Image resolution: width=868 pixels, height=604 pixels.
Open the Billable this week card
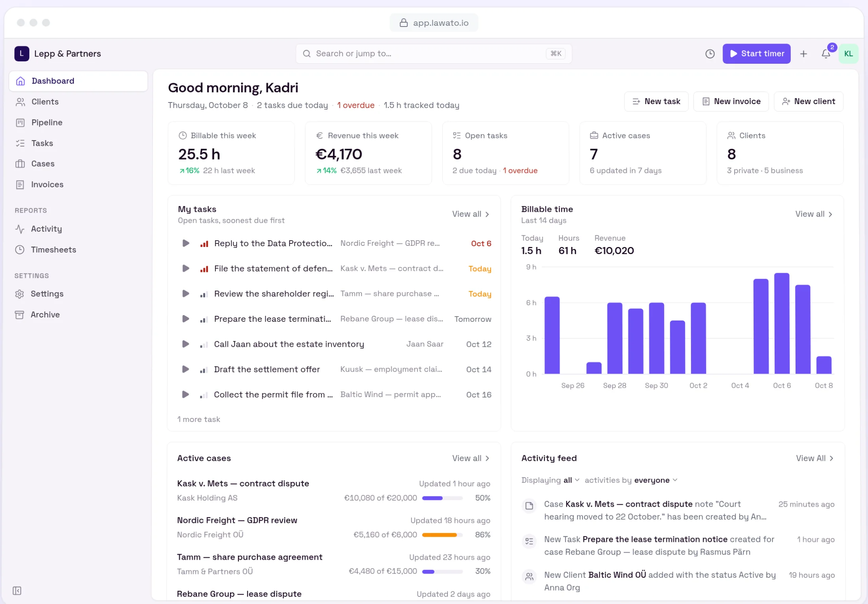point(231,153)
